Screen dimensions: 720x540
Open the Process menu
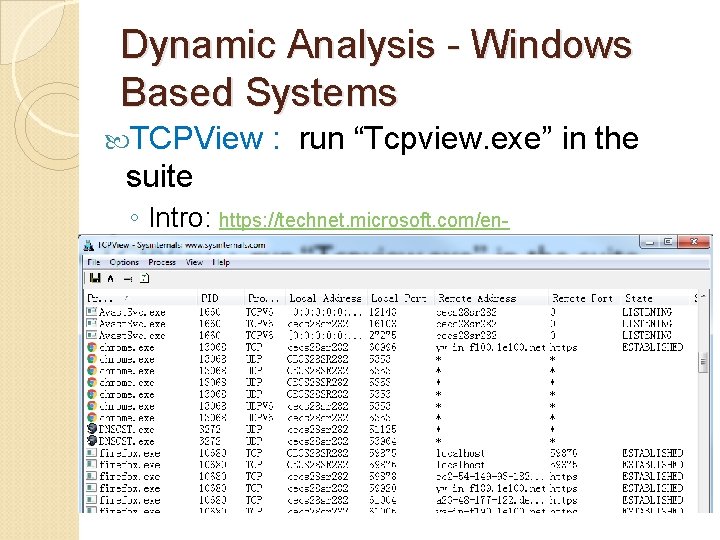[x=162, y=262]
